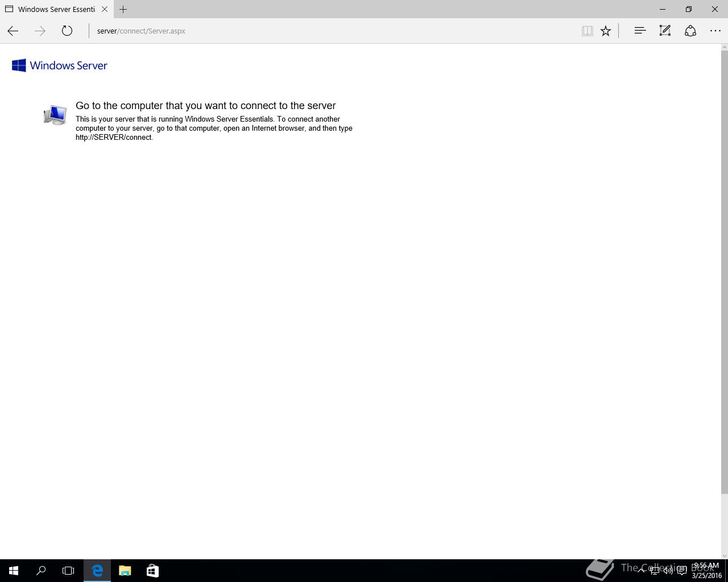
Task: Open the Windows Store from taskbar
Action: tap(152, 571)
